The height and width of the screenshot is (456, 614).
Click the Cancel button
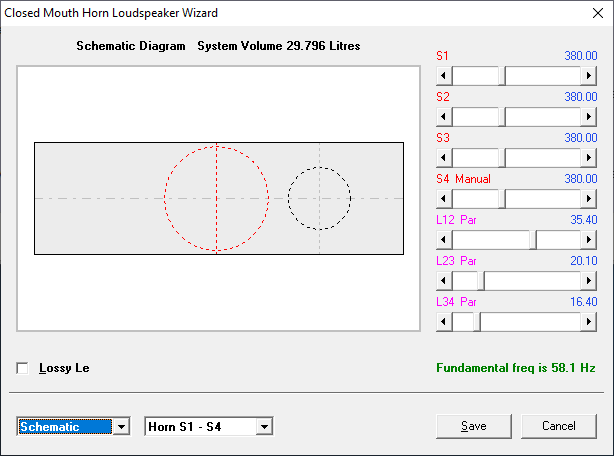[x=559, y=426]
